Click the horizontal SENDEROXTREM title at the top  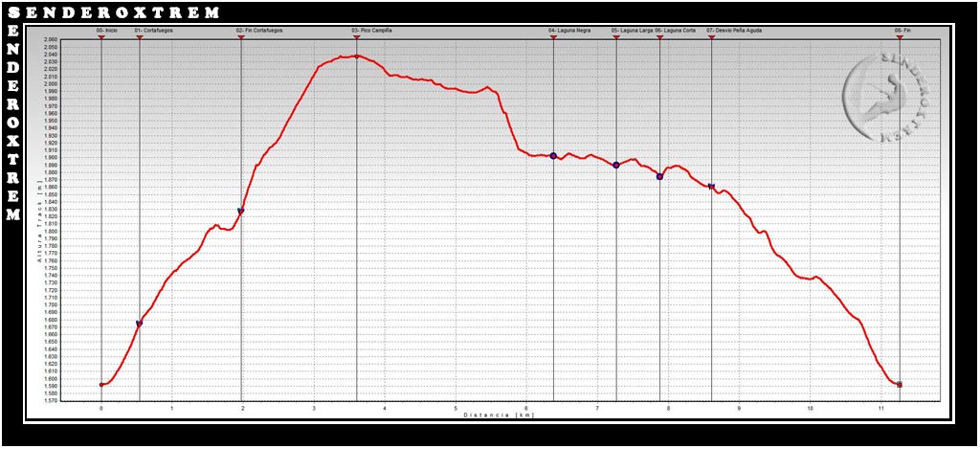coord(115,12)
